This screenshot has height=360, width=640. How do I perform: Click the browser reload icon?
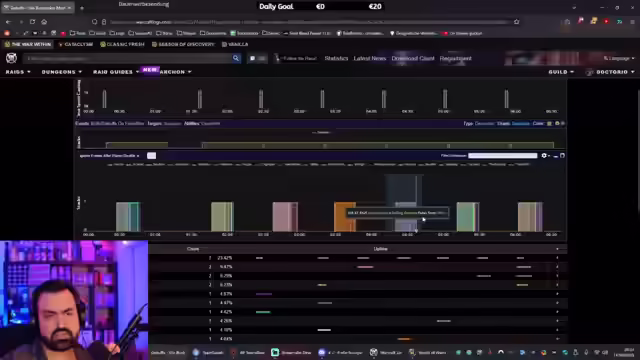(32, 22)
